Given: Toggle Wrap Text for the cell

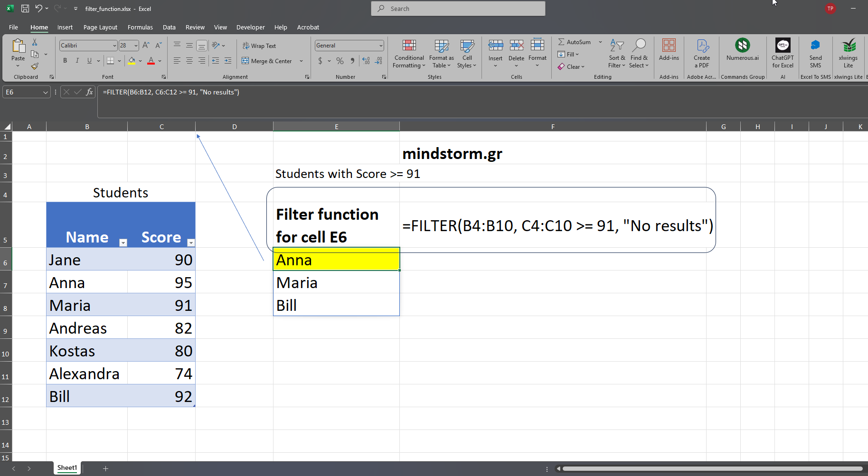Looking at the screenshot, I should pos(259,46).
